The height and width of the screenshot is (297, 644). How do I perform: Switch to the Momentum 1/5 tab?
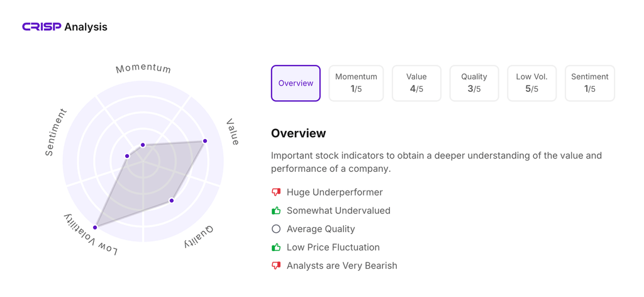[356, 83]
